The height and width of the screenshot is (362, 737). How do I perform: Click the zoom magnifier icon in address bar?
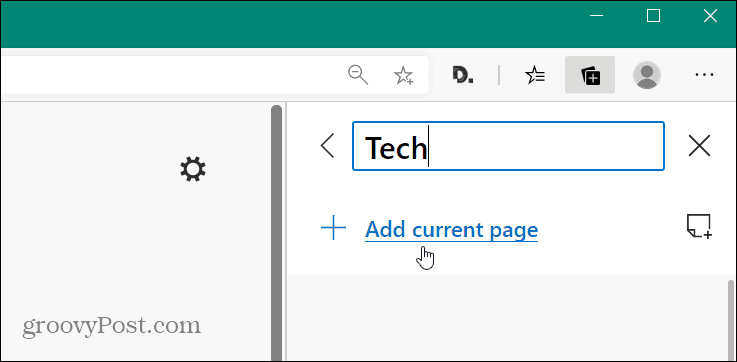tap(358, 75)
